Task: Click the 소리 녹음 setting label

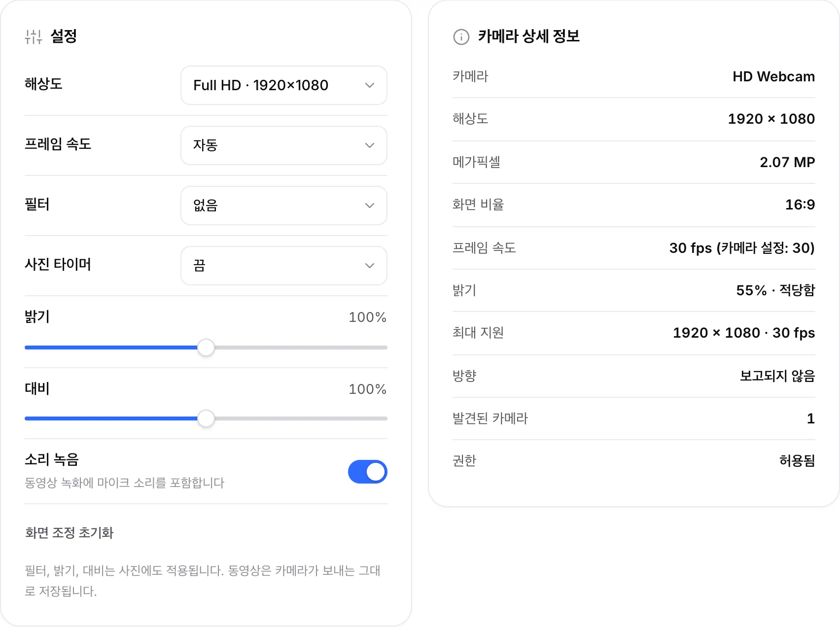Action: click(52, 460)
